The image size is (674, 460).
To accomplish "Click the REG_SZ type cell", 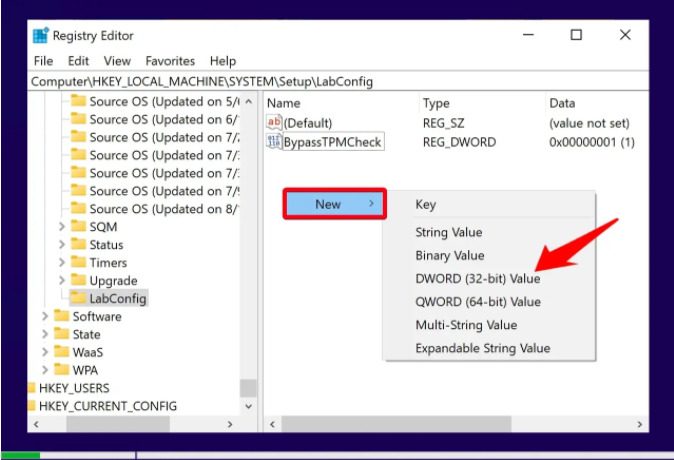I will [443, 123].
